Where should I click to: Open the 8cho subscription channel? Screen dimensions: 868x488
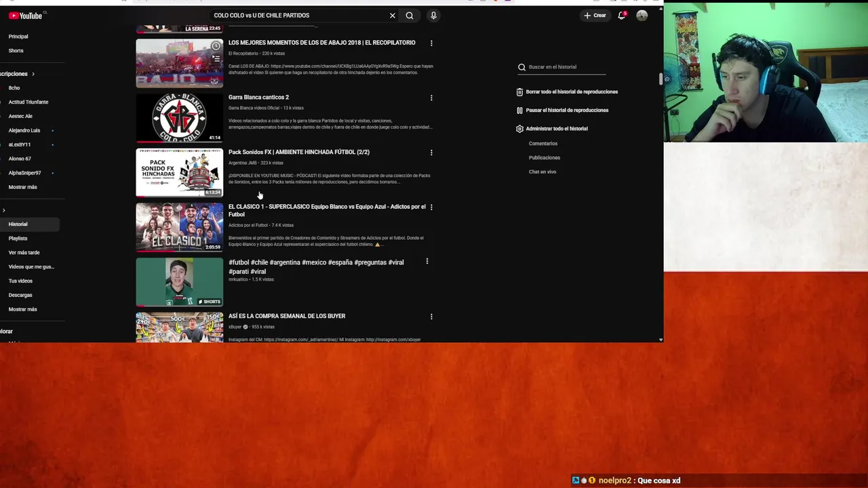tap(14, 88)
